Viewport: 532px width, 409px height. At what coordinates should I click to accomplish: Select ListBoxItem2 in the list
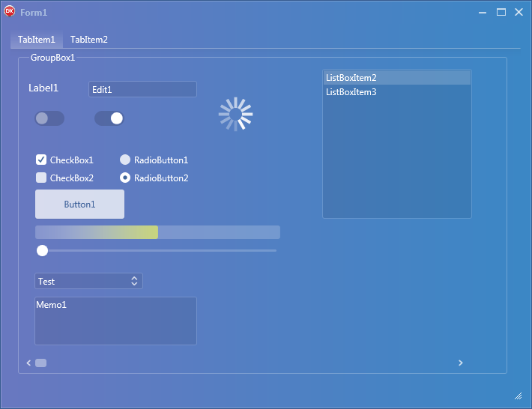point(397,78)
